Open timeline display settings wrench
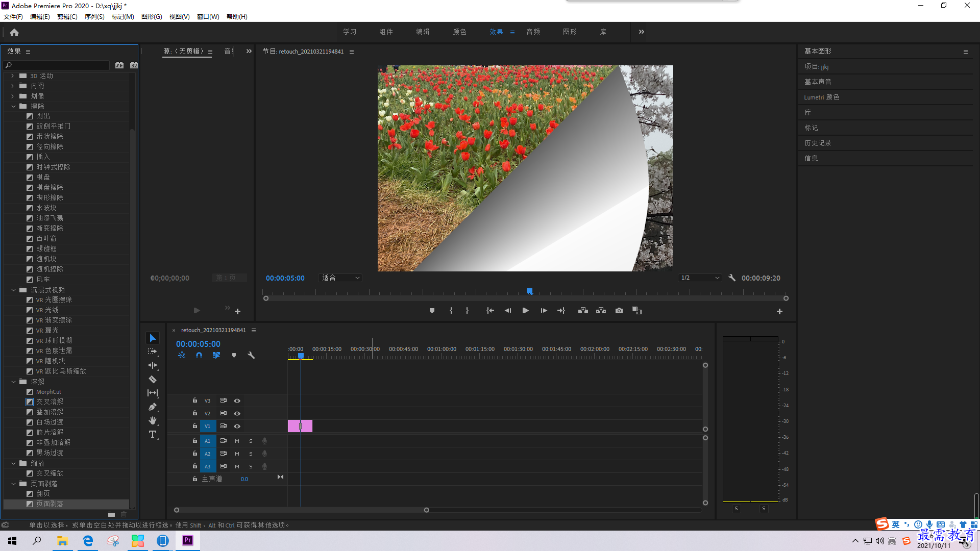Screen dimensions: 980x551 coord(251,355)
